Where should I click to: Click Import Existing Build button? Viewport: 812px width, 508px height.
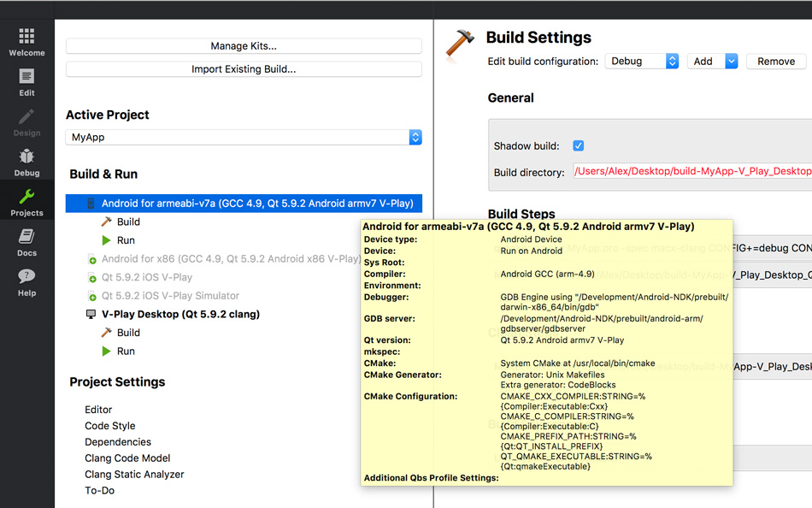click(244, 69)
